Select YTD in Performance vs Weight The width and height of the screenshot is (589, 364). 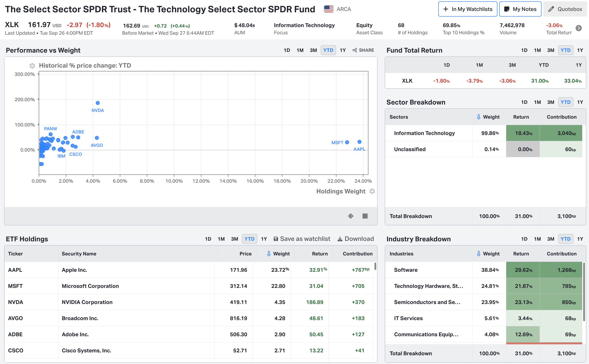tap(328, 50)
